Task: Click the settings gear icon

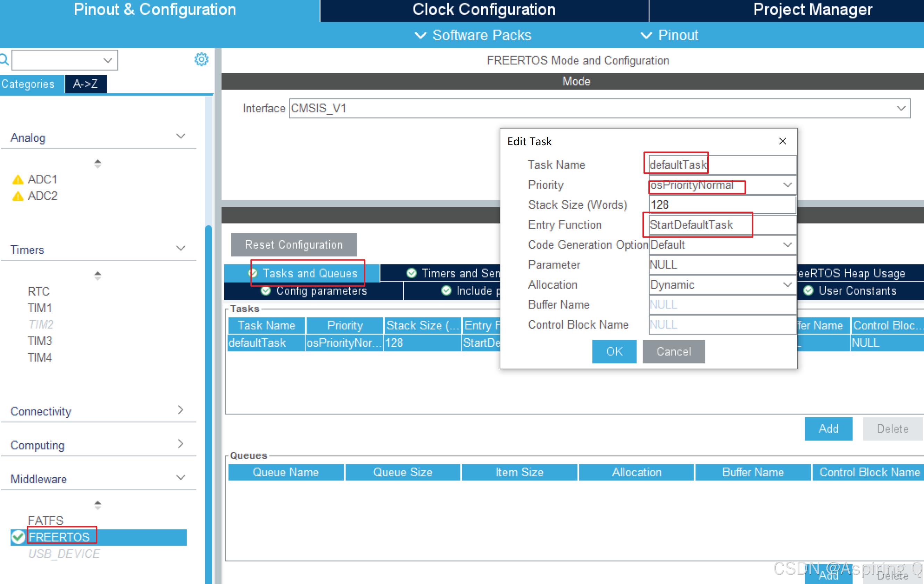Action: click(x=201, y=59)
